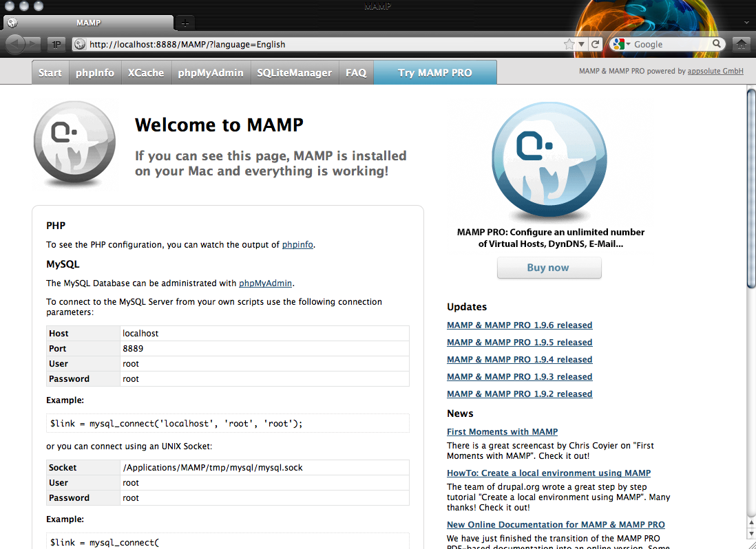Click the site identity globe in address bar
The height and width of the screenshot is (549, 756).
(80, 44)
